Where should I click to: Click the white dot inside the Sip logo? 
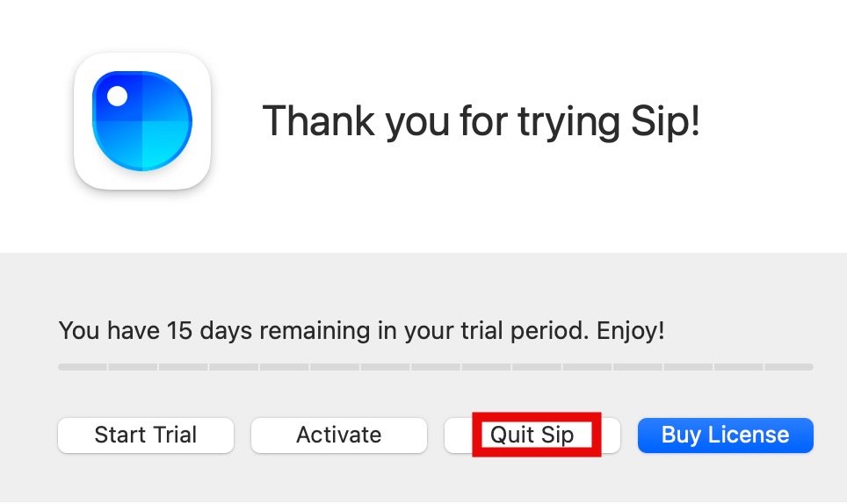118,97
